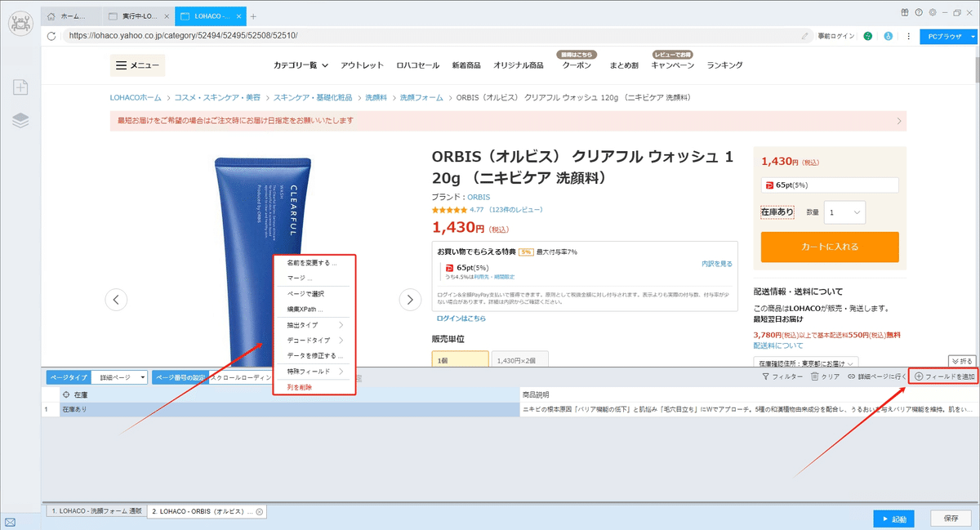The image size is (980, 530).
Task: Click the green circular icon next to 事前ログイン
Action: [867, 36]
